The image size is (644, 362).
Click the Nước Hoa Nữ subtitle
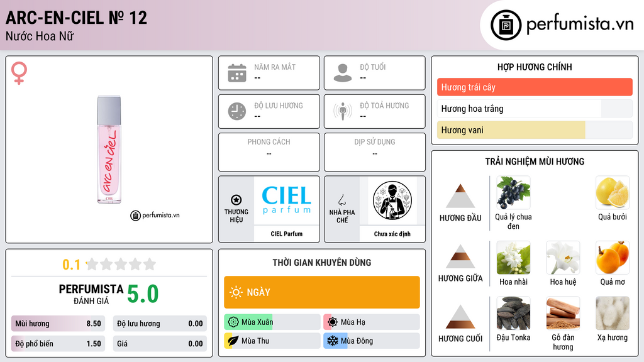pos(40,36)
